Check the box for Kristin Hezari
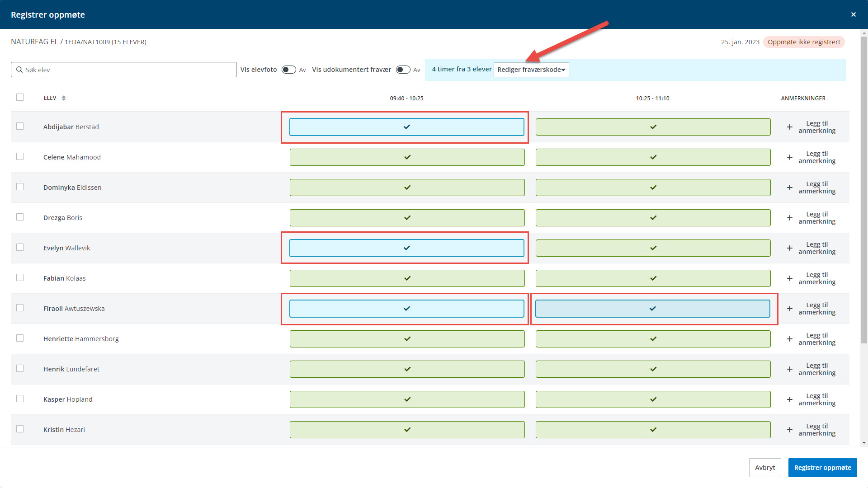Image resolution: width=868 pixels, height=488 pixels. click(x=20, y=429)
